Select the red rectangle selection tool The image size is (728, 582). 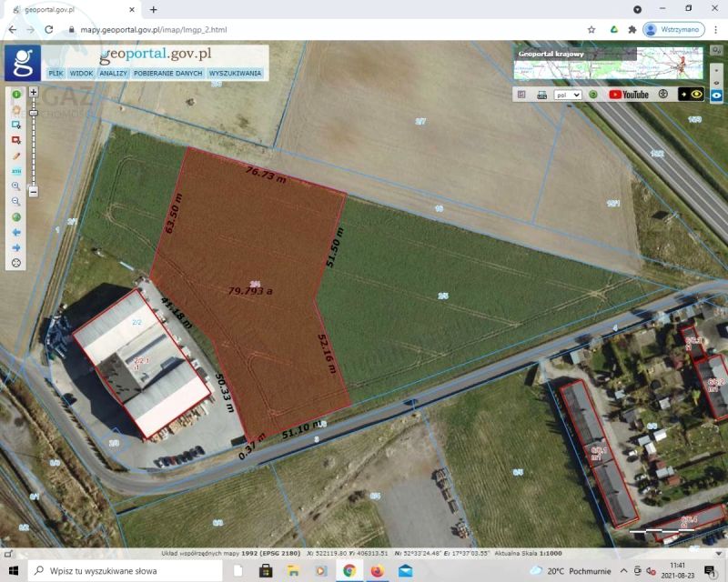16,140
